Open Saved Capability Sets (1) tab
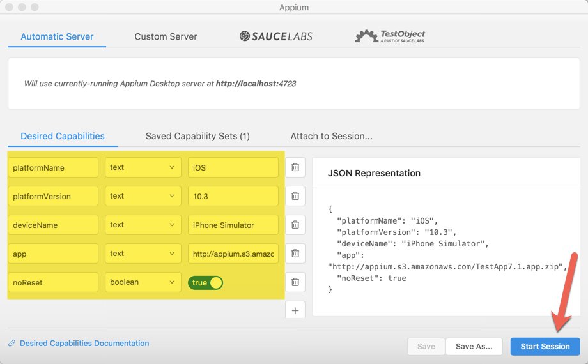 point(197,136)
